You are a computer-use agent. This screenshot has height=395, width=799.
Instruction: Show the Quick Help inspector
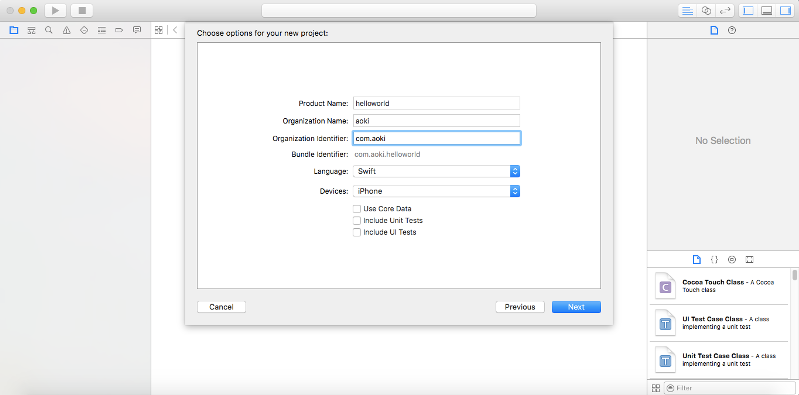(x=732, y=30)
